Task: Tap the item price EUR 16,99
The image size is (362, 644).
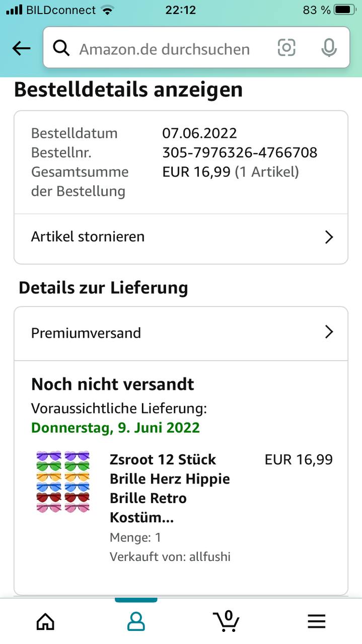Action: click(x=299, y=459)
